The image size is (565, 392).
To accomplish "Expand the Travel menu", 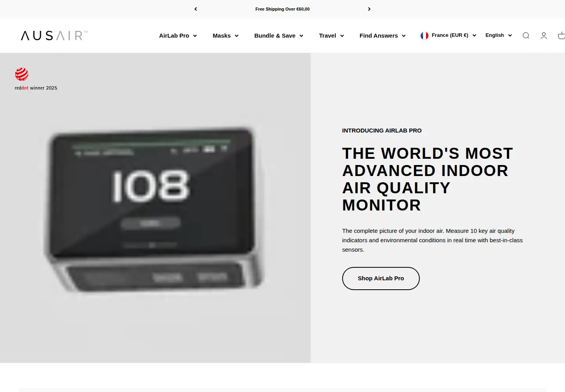I will click(x=332, y=36).
